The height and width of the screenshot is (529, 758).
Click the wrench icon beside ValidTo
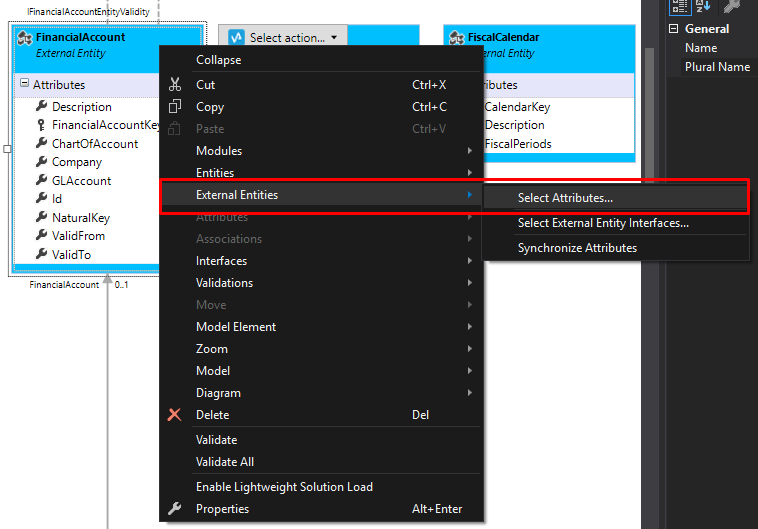pyautogui.click(x=42, y=254)
